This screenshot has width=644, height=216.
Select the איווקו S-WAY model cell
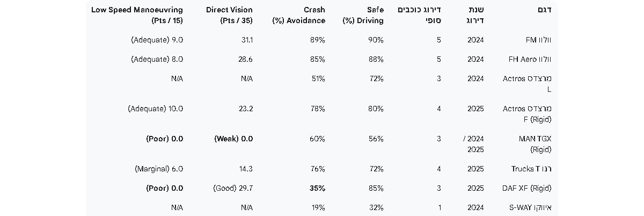coord(531,207)
